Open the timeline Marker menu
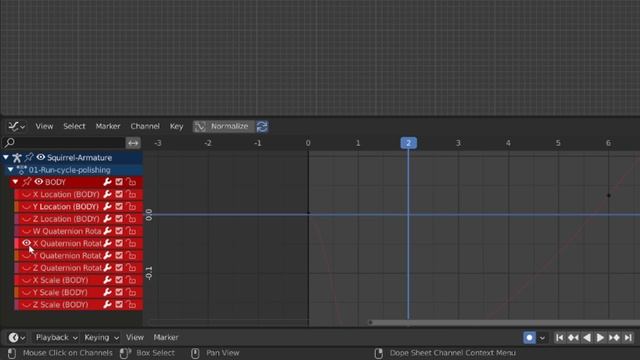The image size is (640, 360). (x=166, y=338)
